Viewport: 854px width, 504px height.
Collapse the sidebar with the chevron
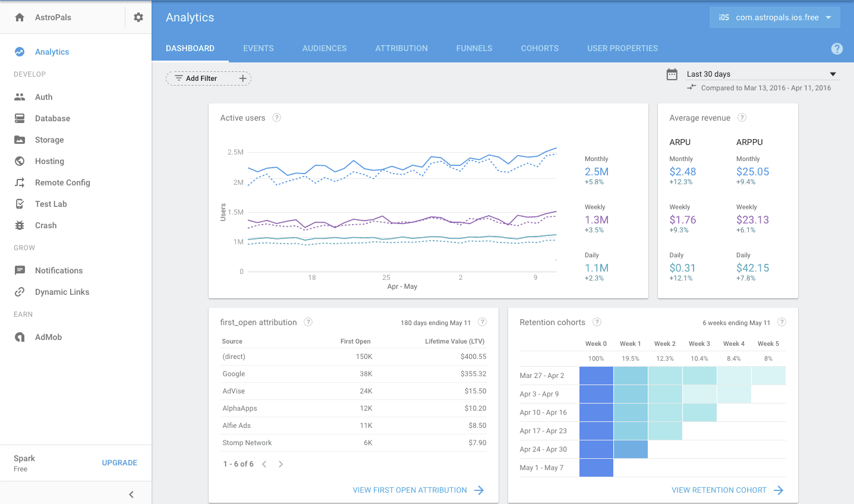[x=131, y=494]
